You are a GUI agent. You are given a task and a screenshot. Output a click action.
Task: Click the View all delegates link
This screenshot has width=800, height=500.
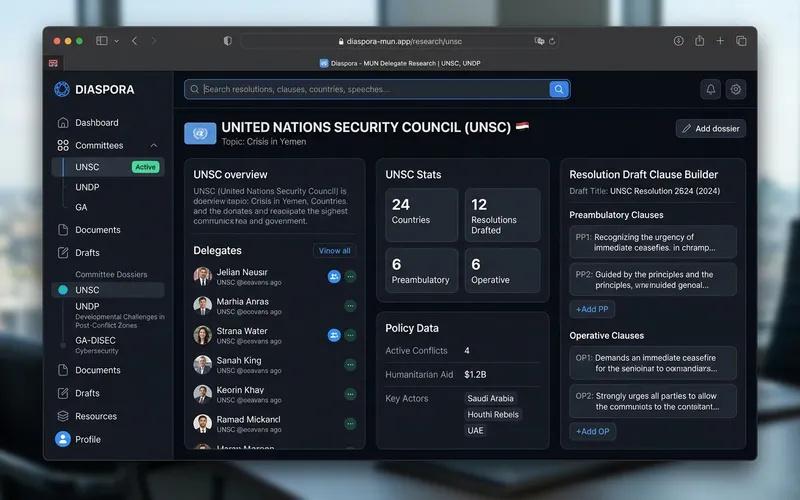(x=334, y=251)
